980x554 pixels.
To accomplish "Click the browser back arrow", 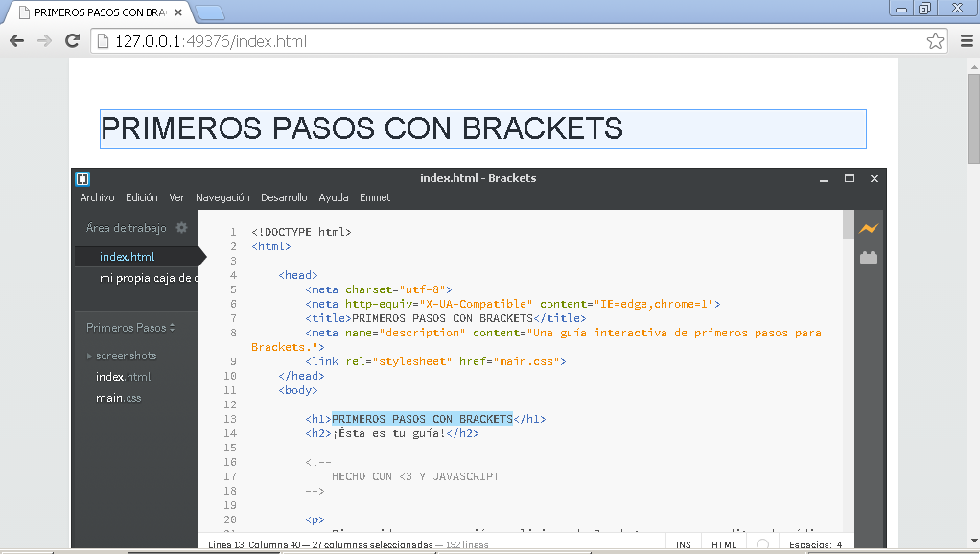I will click(15, 40).
